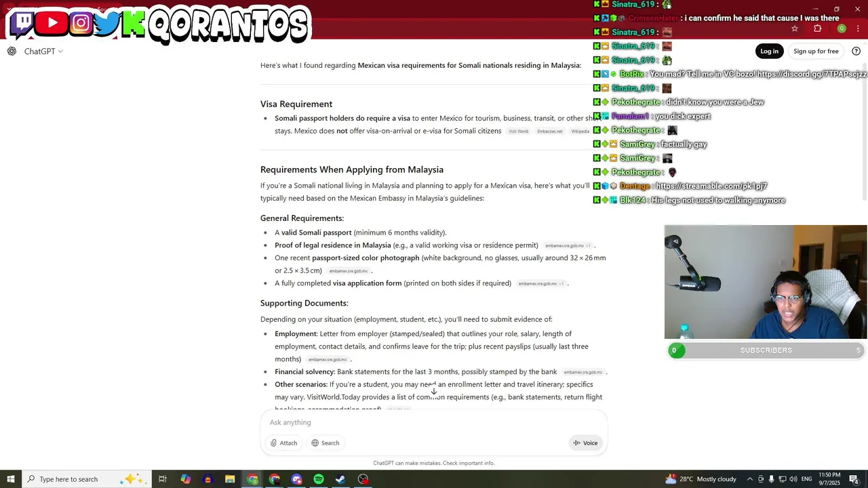This screenshot has width=868, height=488.
Task: Open discord.gg link in chat overlay
Action: (x=812, y=74)
